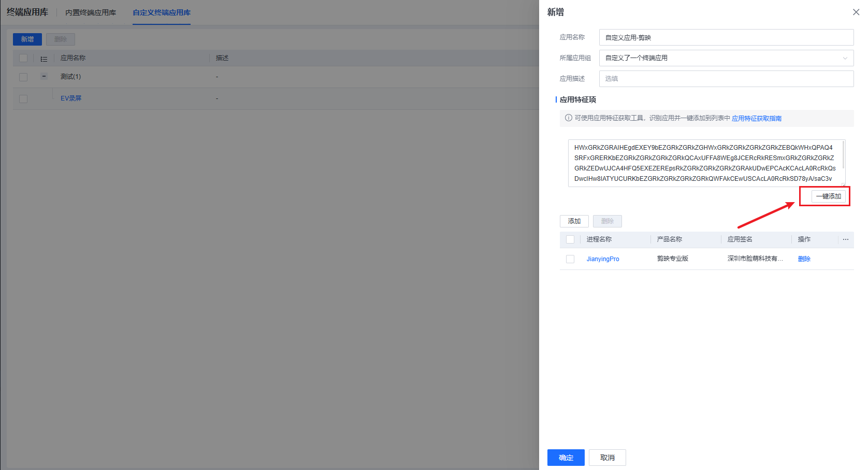The image size is (868, 470).
Task: Open the 所属应用组 dropdown
Action: click(726, 58)
